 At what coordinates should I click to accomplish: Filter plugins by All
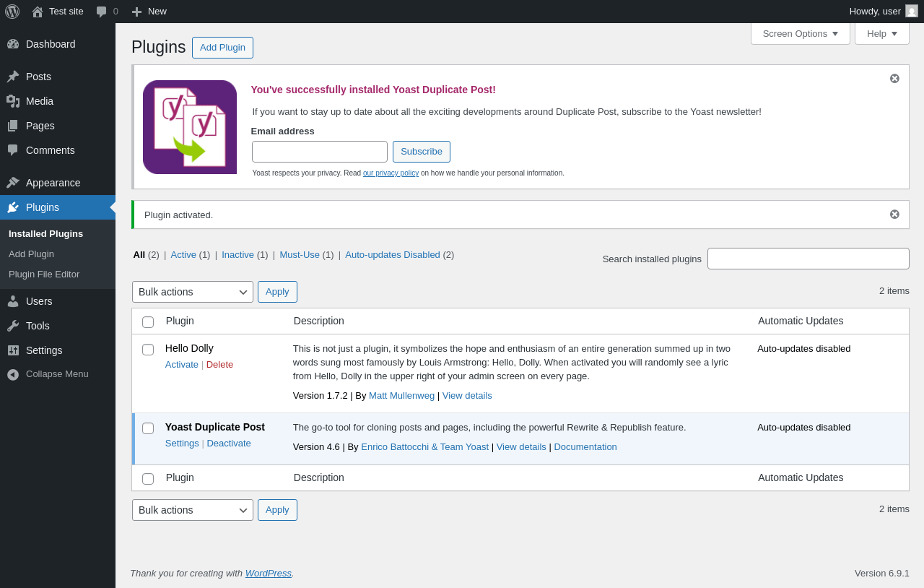(139, 254)
